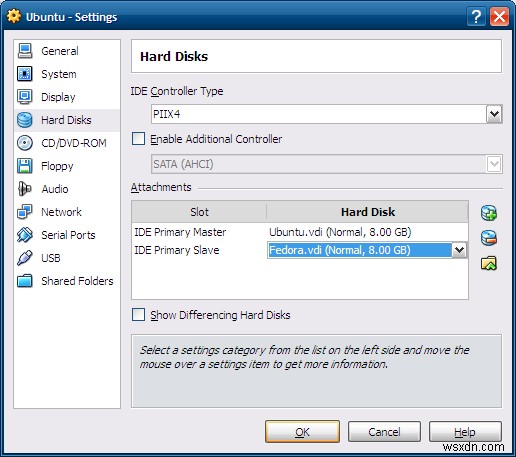Viewport: 516px width, 457px height.
Task: Click the Attachments section label
Action: click(161, 187)
